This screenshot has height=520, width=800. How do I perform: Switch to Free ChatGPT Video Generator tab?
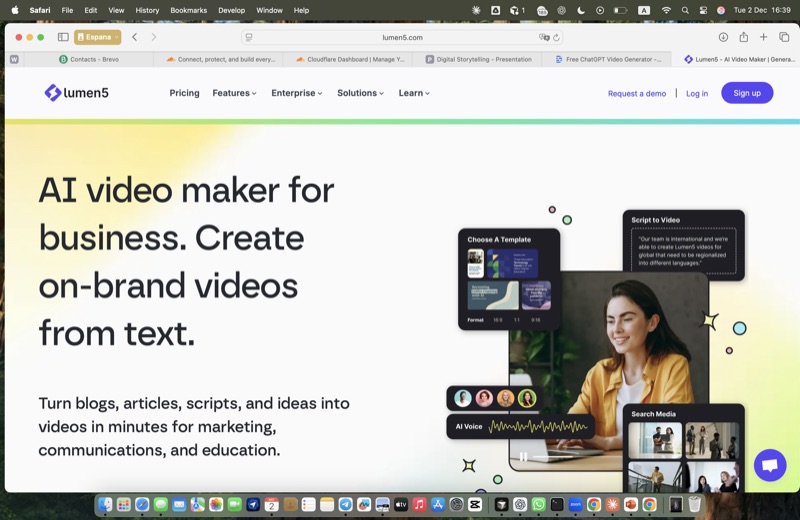click(x=608, y=59)
